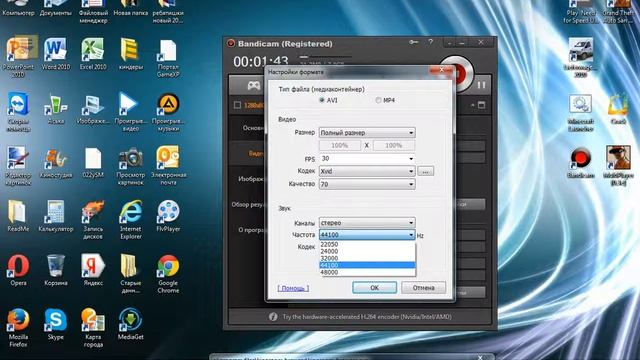This screenshot has width=640, height=360.
Task: Open Яндекс desktop shortcut
Action: (x=93, y=270)
